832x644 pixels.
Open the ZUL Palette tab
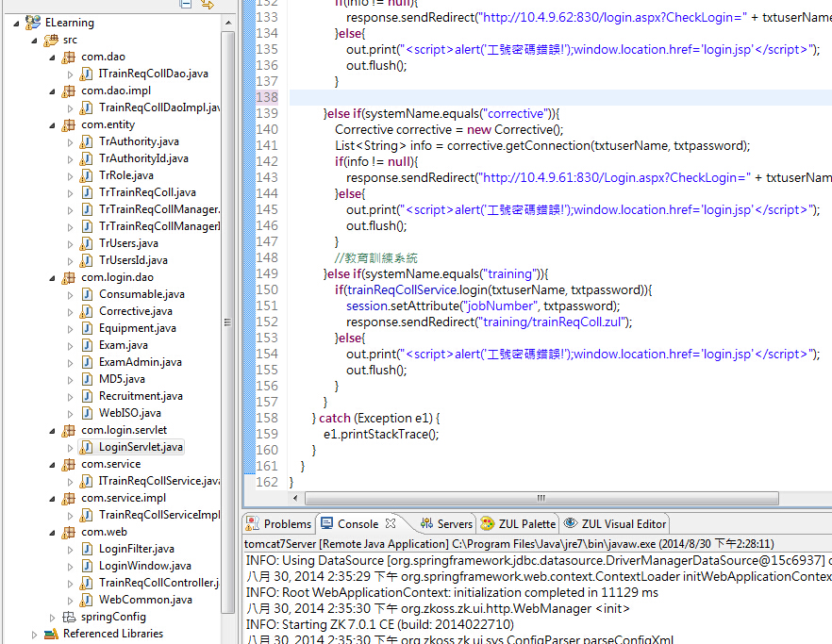[x=518, y=523]
